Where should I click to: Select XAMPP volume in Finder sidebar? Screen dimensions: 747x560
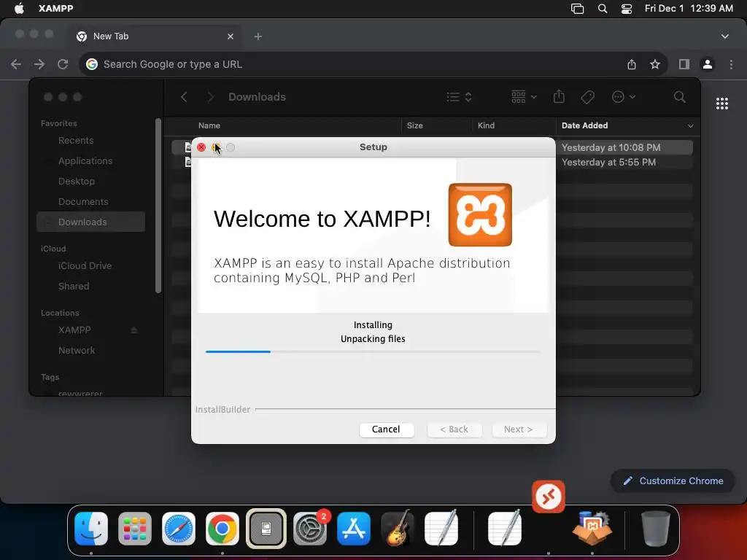[x=74, y=330]
